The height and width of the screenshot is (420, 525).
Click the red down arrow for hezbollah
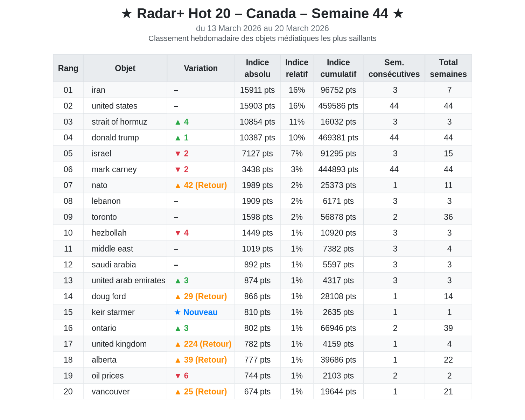coord(178,233)
